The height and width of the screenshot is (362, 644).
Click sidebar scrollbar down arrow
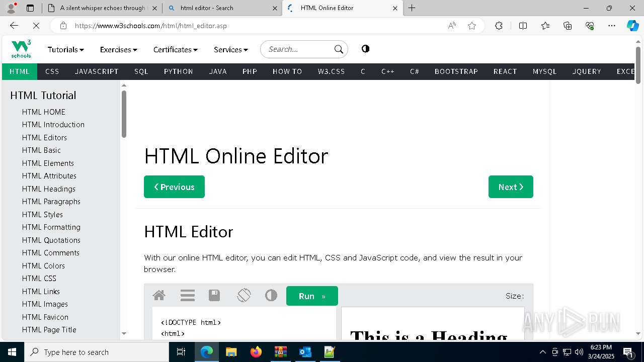tap(124, 333)
